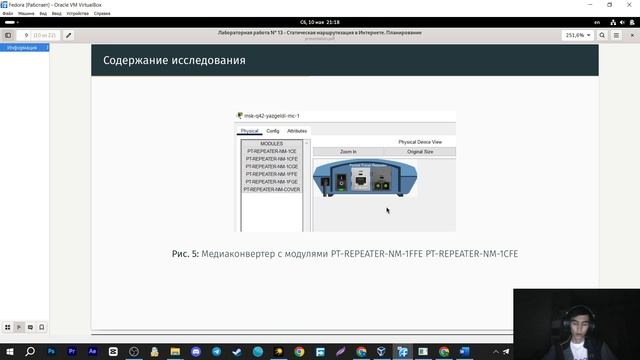This screenshot has height=360, width=640.
Task: Open OBS Studio from the taskbar
Action: [134, 352]
